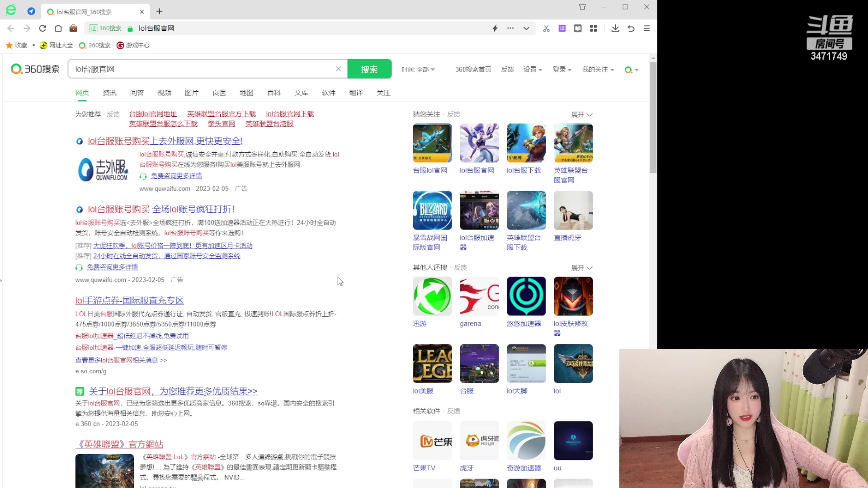Switch to the 图片 tab
The height and width of the screenshot is (488, 868).
(192, 93)
